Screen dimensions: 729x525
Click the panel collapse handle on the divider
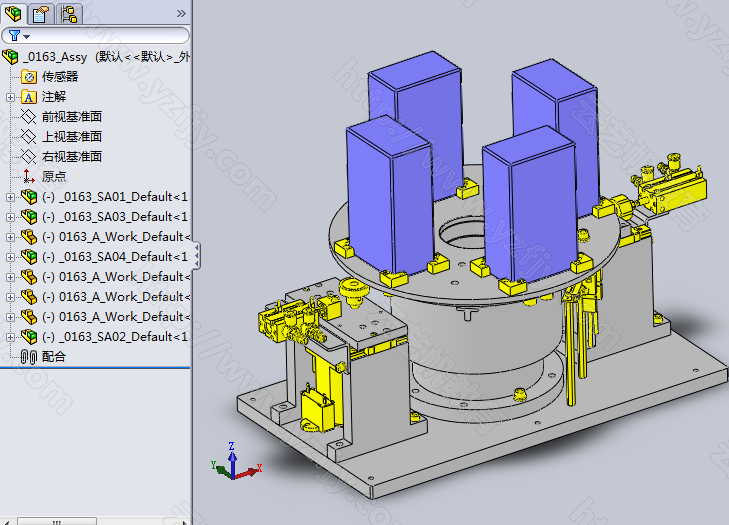(197, 255)
